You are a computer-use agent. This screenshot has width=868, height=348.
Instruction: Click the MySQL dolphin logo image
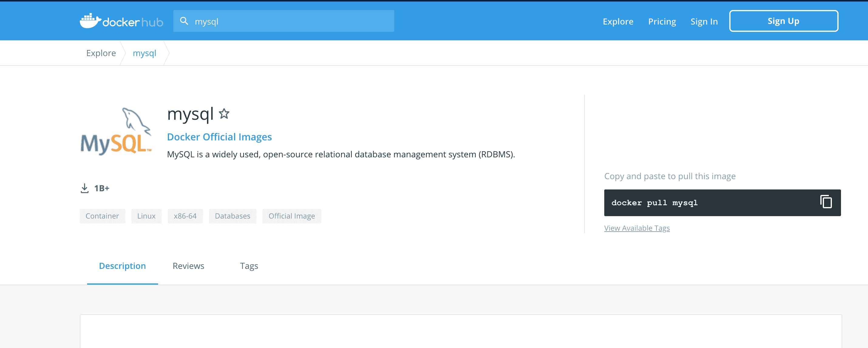(x=116, y=131)
